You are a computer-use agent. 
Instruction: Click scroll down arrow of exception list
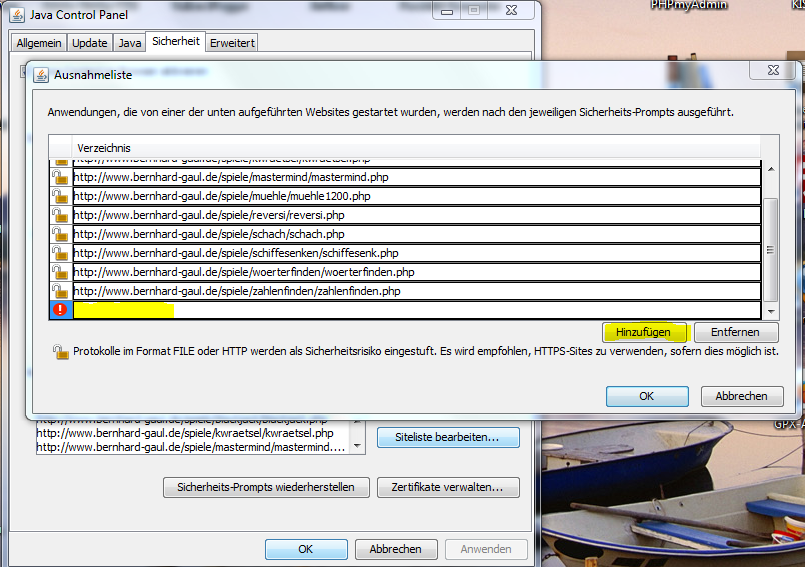click(x=771, y=311)
